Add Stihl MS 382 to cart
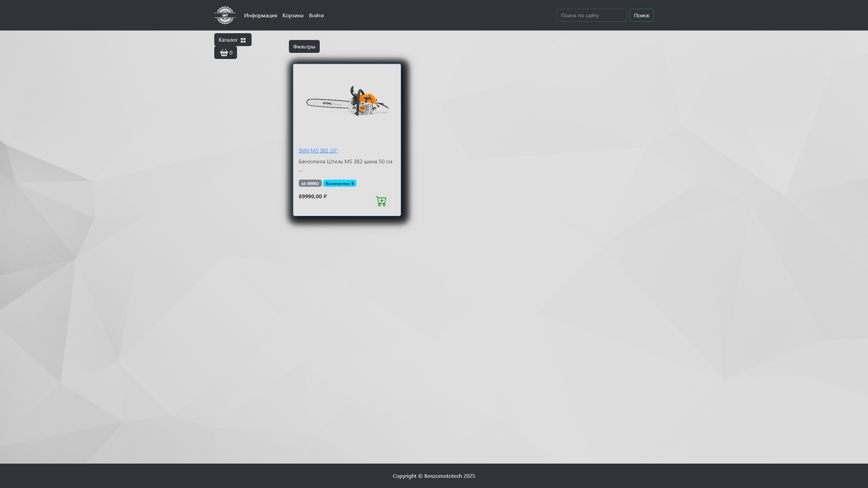 381,201
